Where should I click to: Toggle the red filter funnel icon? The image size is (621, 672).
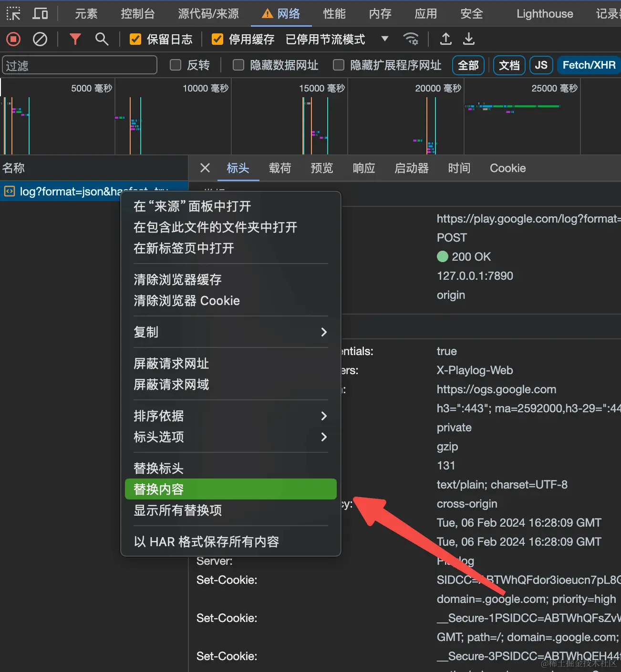75,39
